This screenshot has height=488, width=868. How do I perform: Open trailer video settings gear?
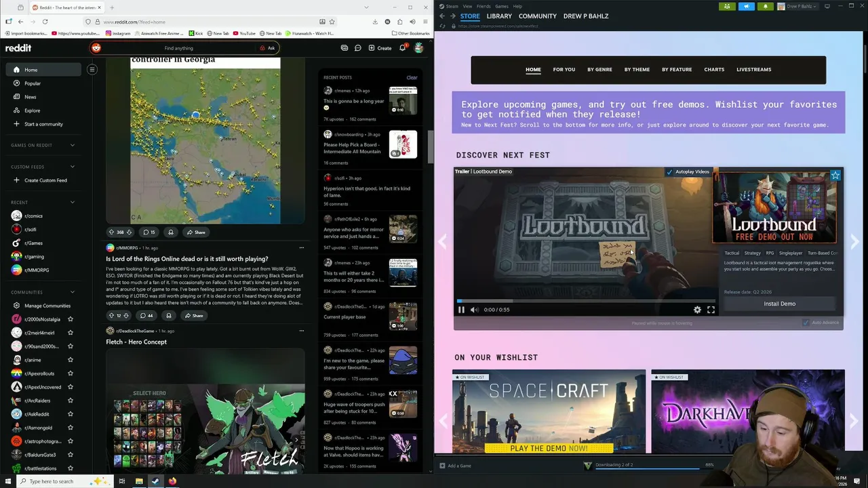coord(697,310)
